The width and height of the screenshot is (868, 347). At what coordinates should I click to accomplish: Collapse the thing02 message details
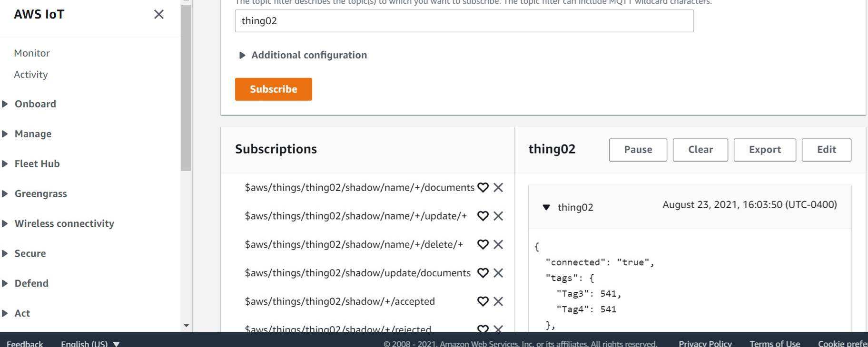pyautogui.click(x=546, y=207)
